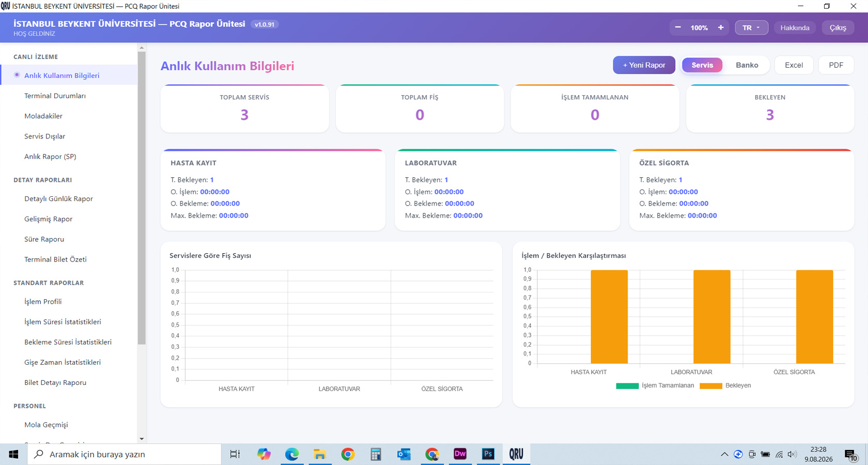Click the ÖZEL SİGORTA orange bar

pyautogui.click(x=815, y=317)
